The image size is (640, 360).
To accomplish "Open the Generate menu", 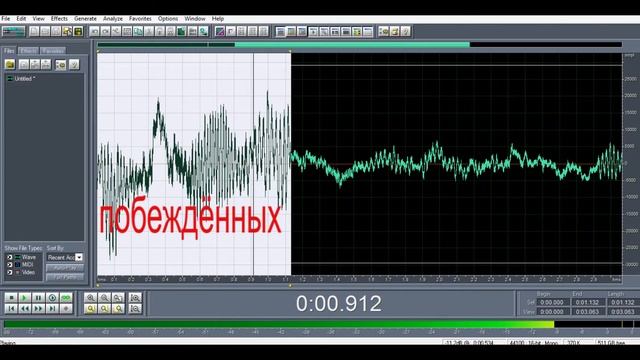I will coord(85,18).
